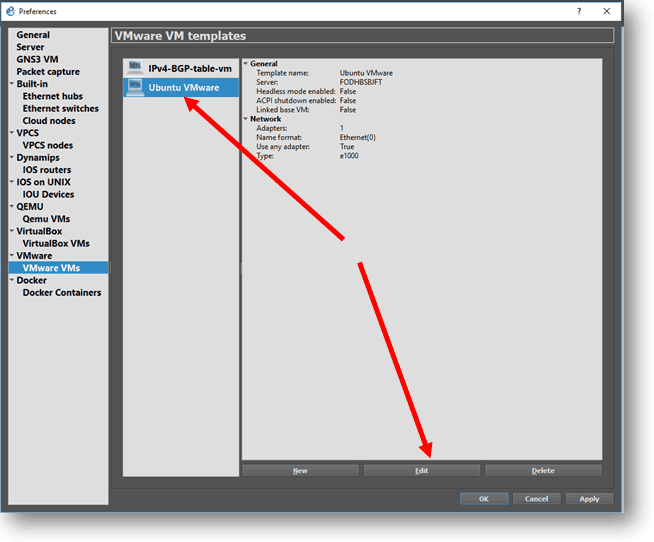Collapse the VPCS tree arrow
The height and width of the screenshot is (542, 654).
12,133
